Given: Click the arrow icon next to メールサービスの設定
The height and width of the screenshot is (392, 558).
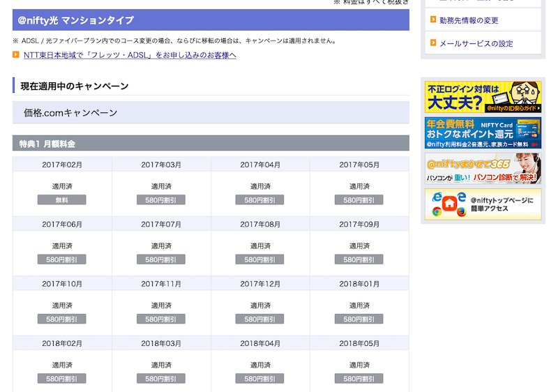Looking at the screenshot, I should tap(433, 43).
